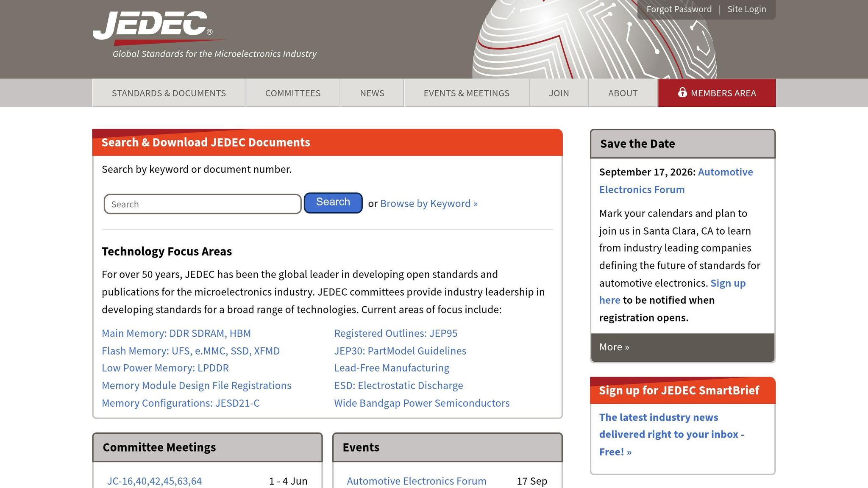868x488 pixels.
Task: Go to the News menu item
Action: point(372,93)
